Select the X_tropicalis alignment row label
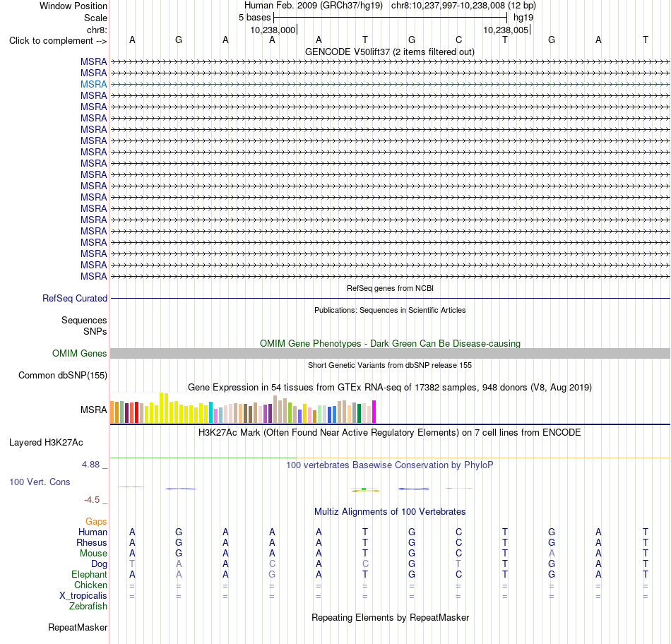This screenshot has width=671, height=644. pyautogui.click(x=83, y=596)
